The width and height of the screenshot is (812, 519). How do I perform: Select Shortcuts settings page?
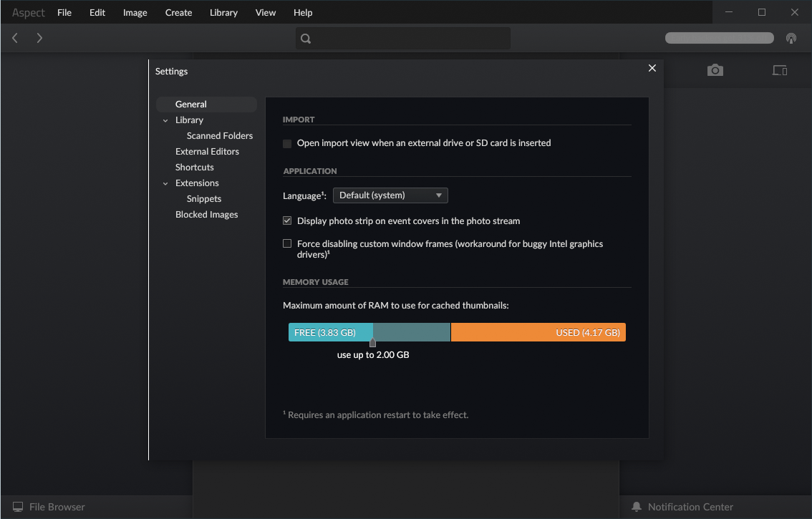[x=195, y=168]
